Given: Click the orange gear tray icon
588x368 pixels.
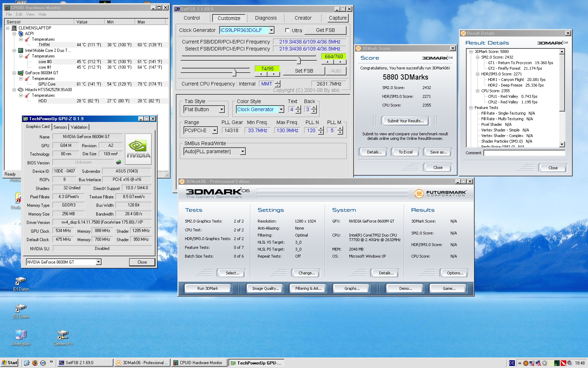Looking at the screenshot, I should coord(526,363).
